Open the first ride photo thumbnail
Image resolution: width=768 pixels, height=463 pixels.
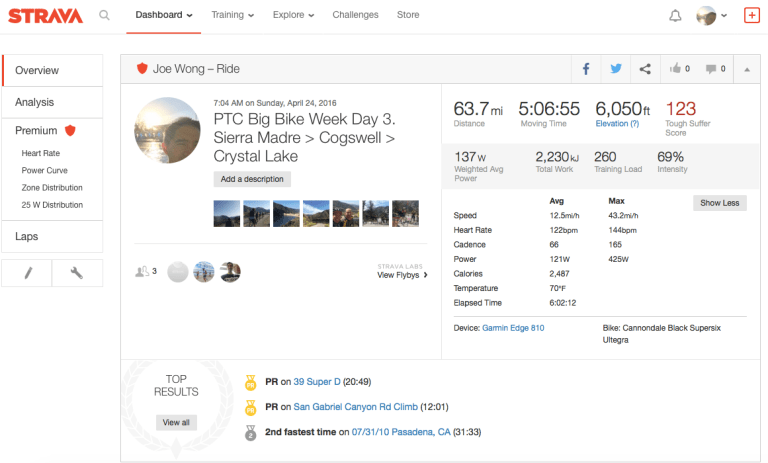(x=227, y=213)
